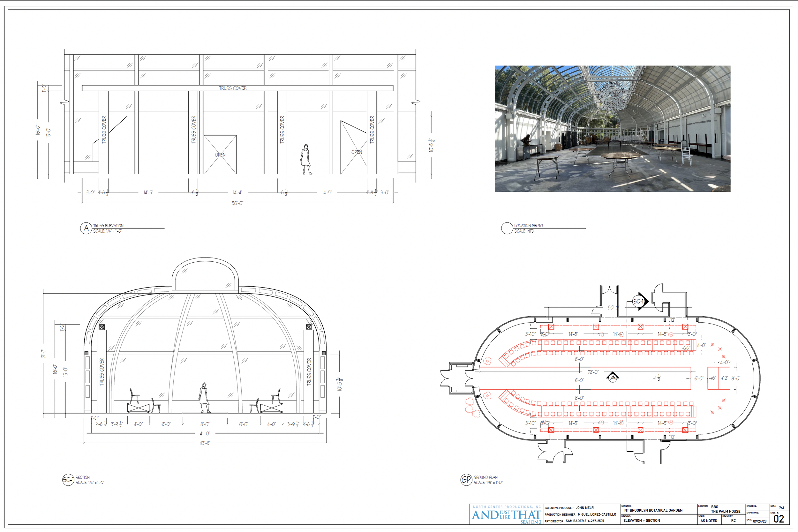Image resolution: width=798 pixels, height=532 pixels.
Task: Click the circled A marker beside Truss Elevation title
Action: coord(86,228)
